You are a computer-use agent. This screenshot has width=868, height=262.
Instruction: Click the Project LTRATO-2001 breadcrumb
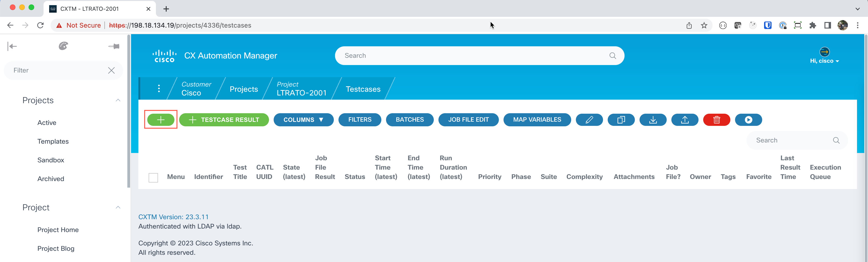coord(302,89)
